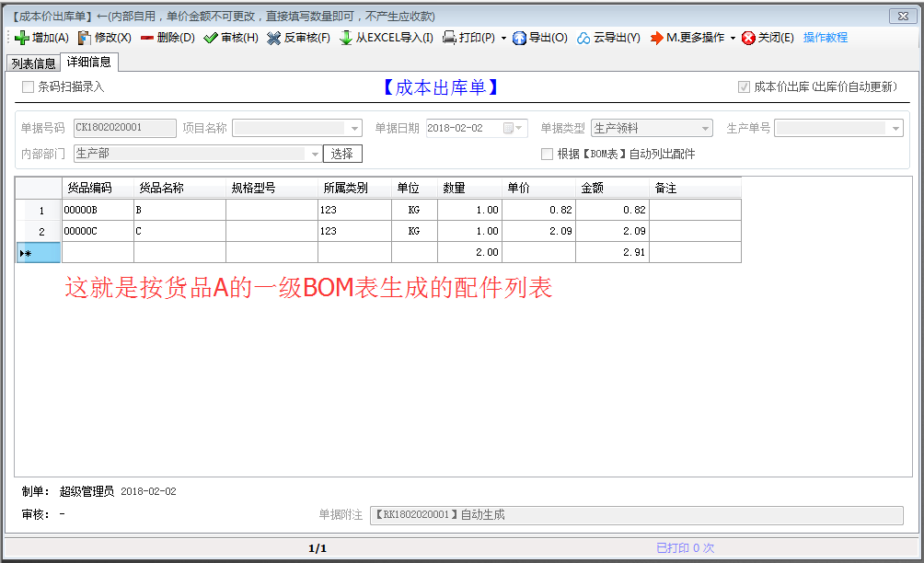Expand the 单据类型 生产领料 dropdown

pos(705,129)
